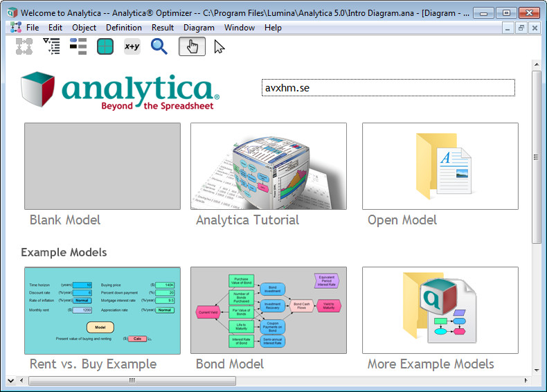Open the x+y Definition icon

click(132, 46)
